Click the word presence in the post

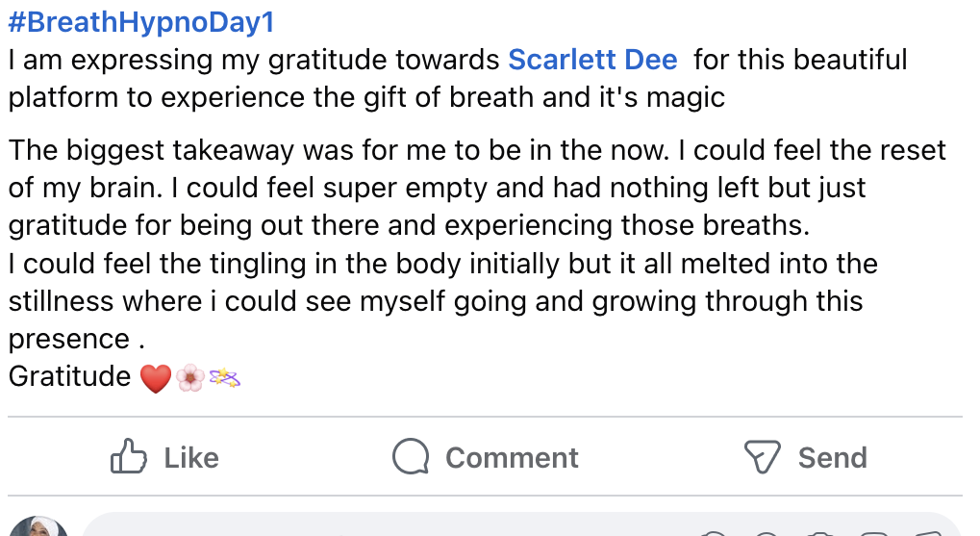[x=68, y=339]
